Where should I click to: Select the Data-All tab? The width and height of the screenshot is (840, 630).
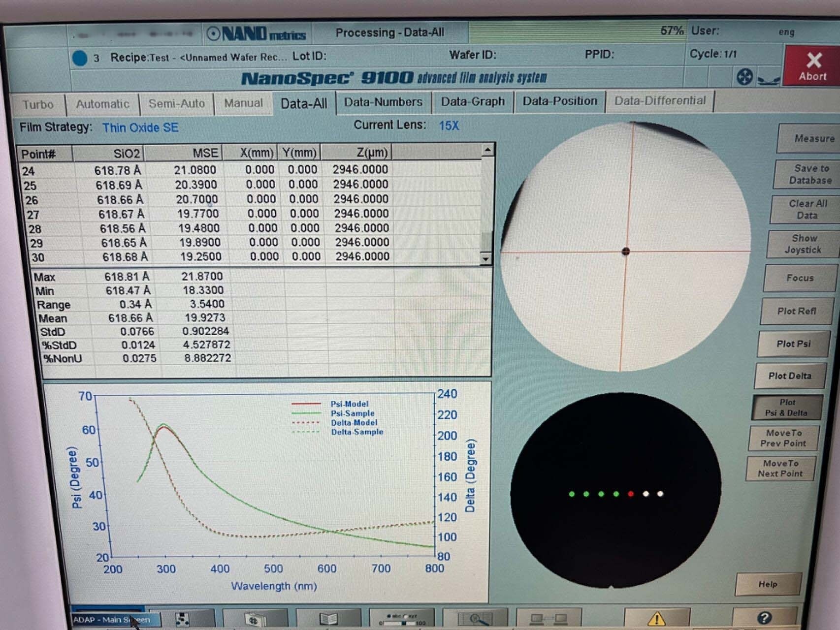click(x=304, y=103)
